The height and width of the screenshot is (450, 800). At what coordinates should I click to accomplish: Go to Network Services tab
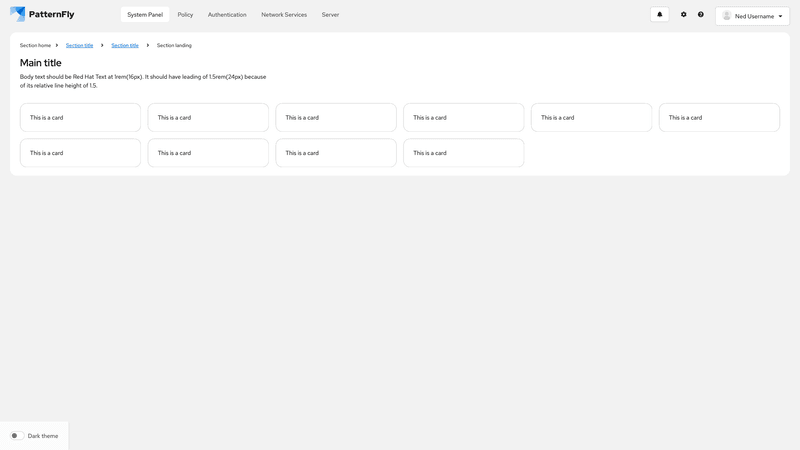point(284,14)
